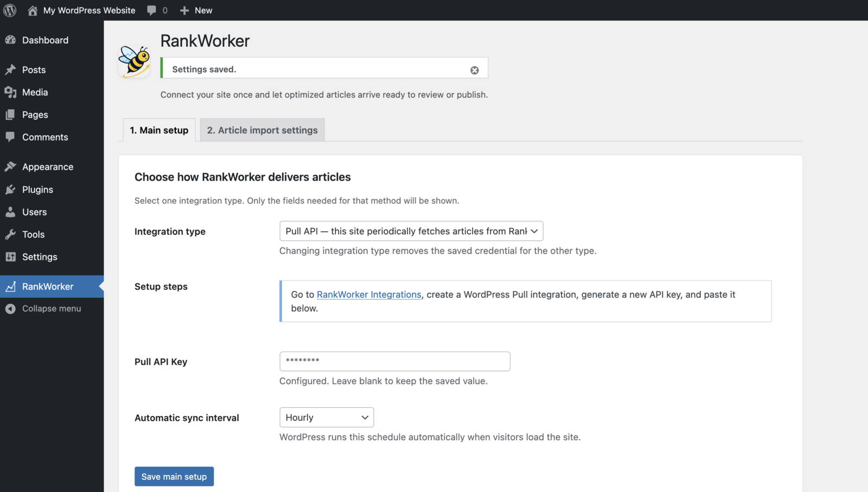Click 'Configured. Leave blank to keep' hint text
868x492 pixels.
(x=384, y=381)
